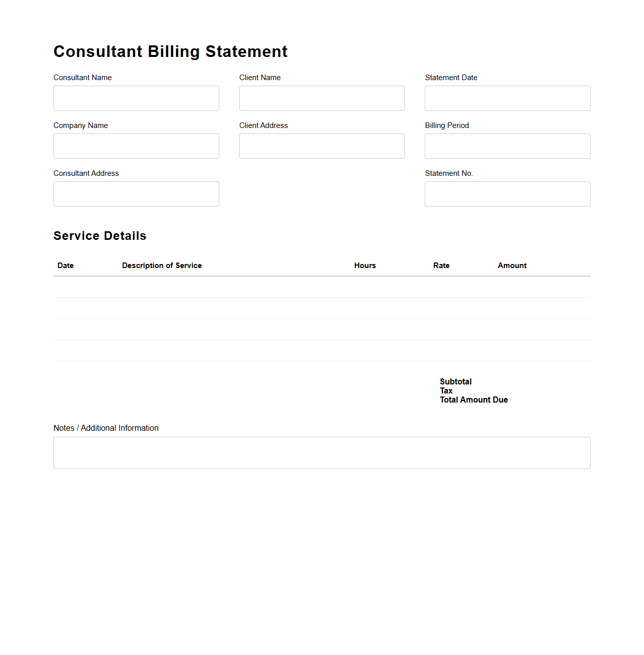
Task: Click the Notes / Additional Information text area
Action: click(x=321, y=452)
